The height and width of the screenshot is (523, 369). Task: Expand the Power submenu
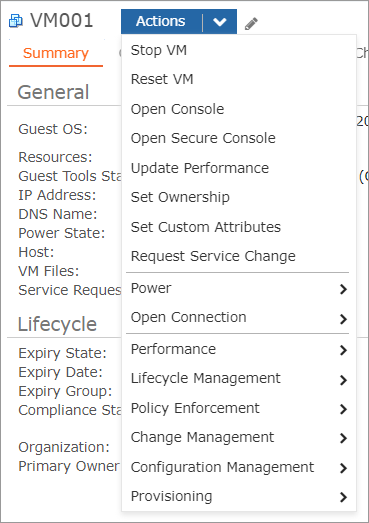coord(239,288)
